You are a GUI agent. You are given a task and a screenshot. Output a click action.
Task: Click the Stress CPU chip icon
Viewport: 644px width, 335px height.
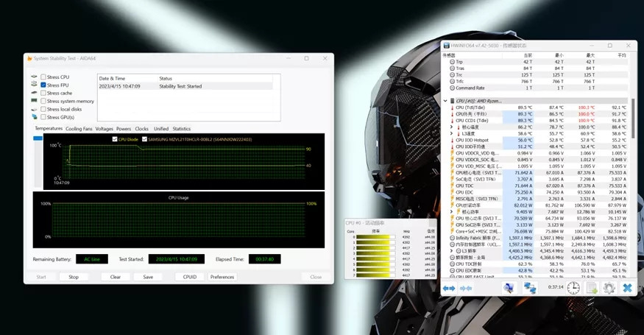pos(34,77)
